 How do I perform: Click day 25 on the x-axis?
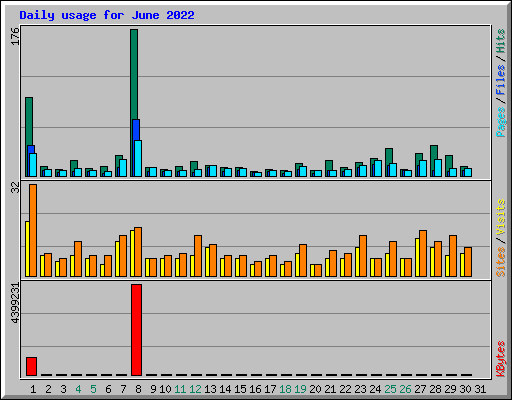click(x=390, y=389)
